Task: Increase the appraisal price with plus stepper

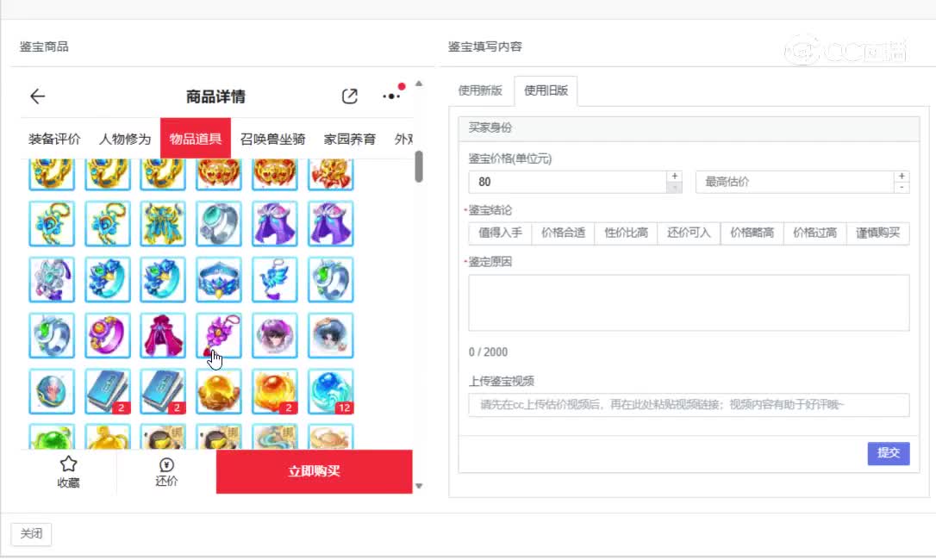Action: [x=675, y=176]
